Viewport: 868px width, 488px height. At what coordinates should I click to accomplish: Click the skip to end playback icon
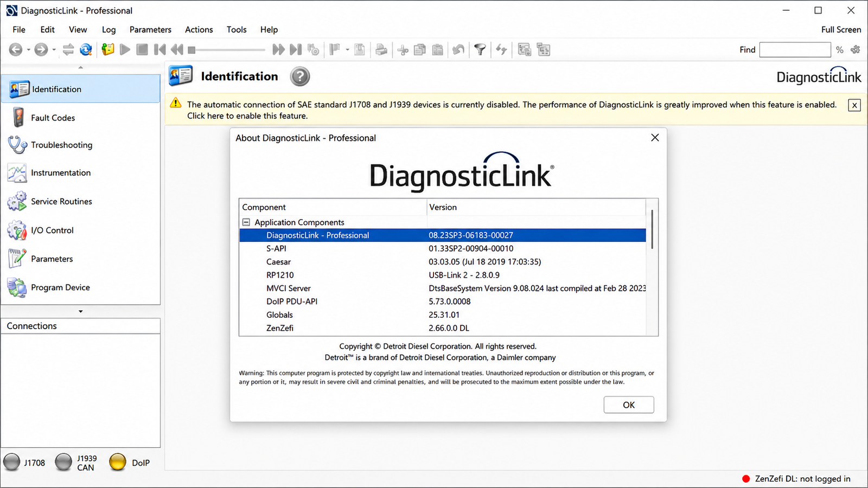[295, 50]
